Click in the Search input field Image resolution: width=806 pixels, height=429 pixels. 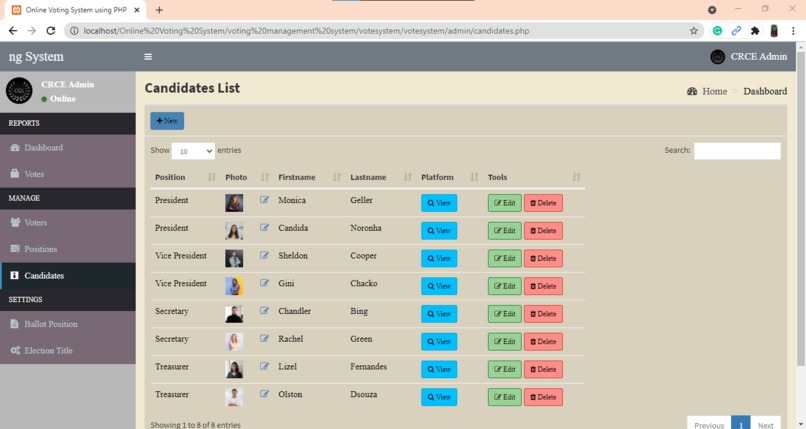pos(737,151)
